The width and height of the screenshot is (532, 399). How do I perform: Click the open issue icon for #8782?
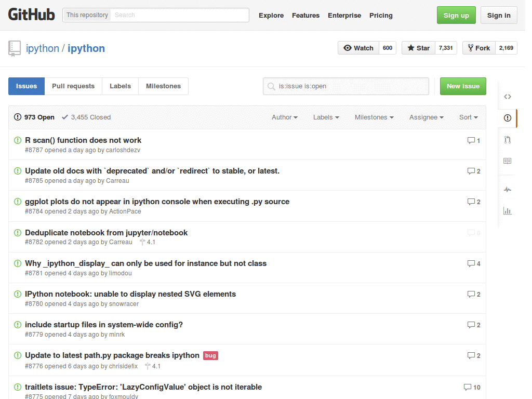click(x=18, y=232)
